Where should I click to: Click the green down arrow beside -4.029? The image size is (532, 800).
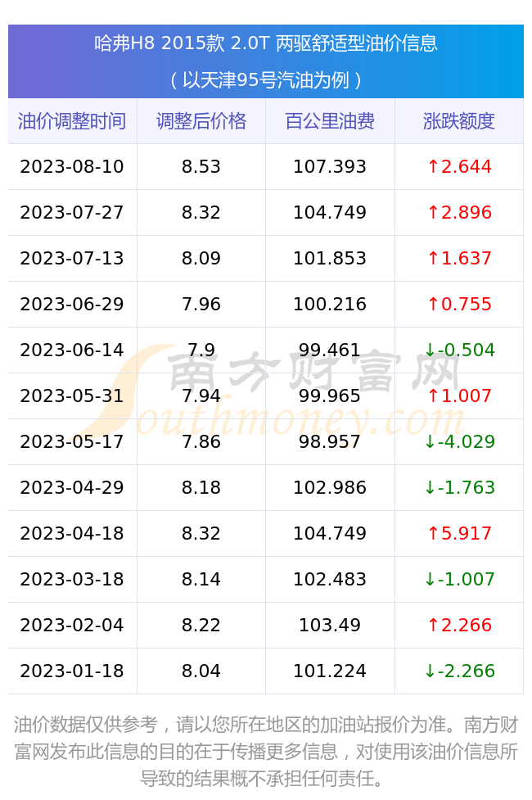(430, 442)
